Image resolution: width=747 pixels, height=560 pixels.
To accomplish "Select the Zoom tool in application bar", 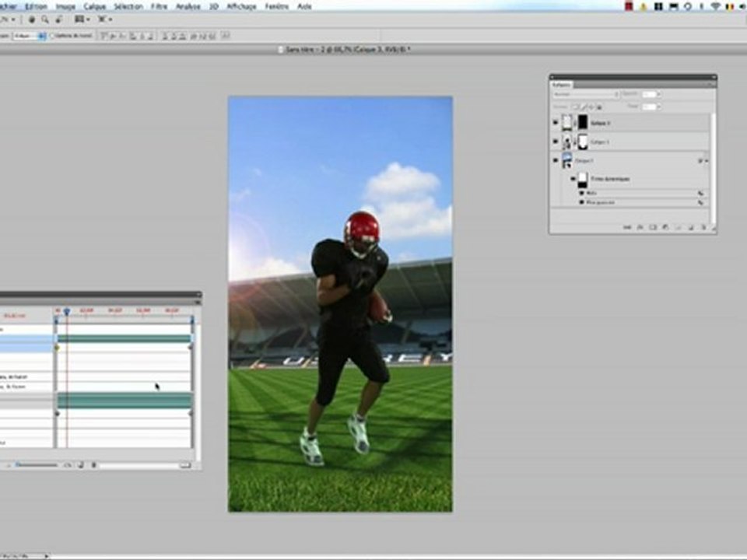I will coord(45,19).
